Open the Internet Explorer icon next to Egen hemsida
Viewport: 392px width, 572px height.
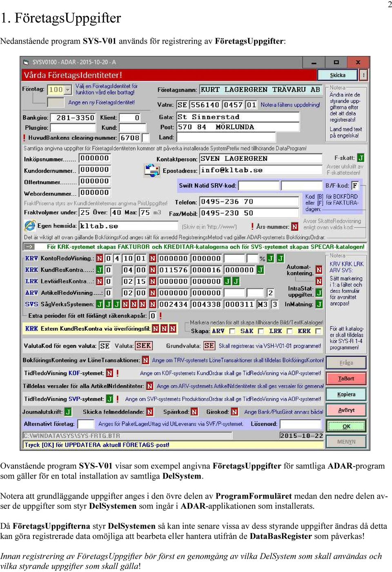(x=30, y=226)
